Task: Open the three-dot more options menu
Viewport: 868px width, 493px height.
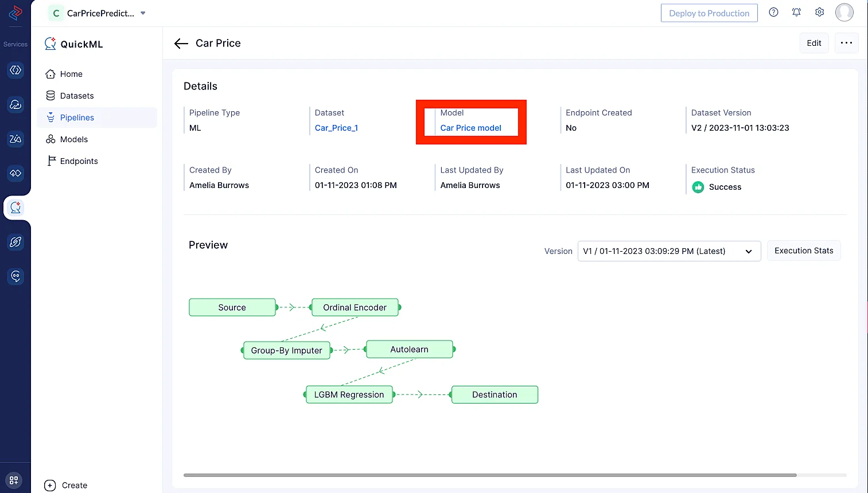Action: point(846,43)
